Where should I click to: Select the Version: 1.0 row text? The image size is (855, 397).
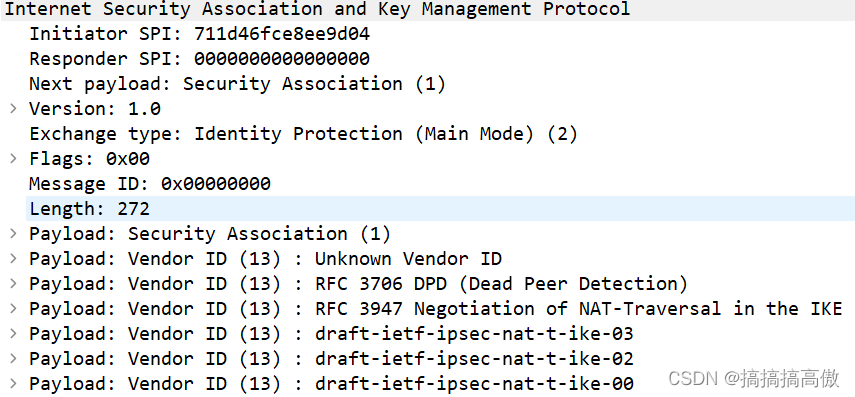click(x=95, y=109)
